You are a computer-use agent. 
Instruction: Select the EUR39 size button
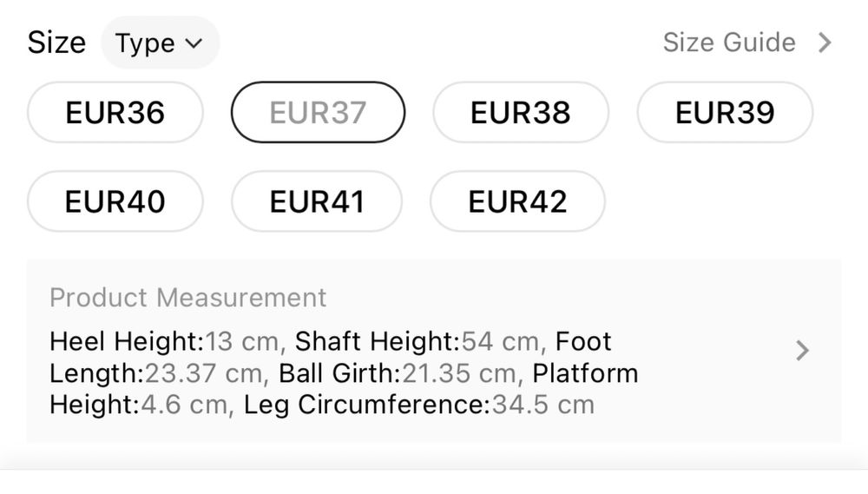(725, 112)
